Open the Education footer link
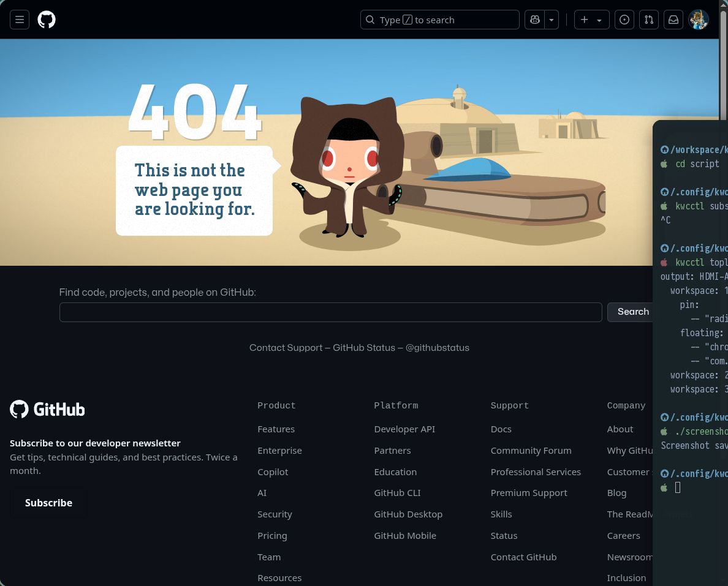Screen dimensions: 728x586 point(396,472)
